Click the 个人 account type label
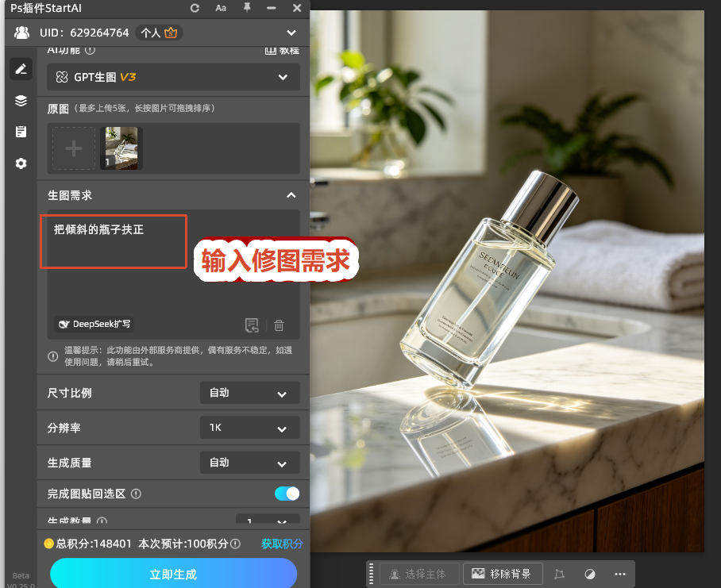Viewport: 721px width, 588px height. pos(150,33)
